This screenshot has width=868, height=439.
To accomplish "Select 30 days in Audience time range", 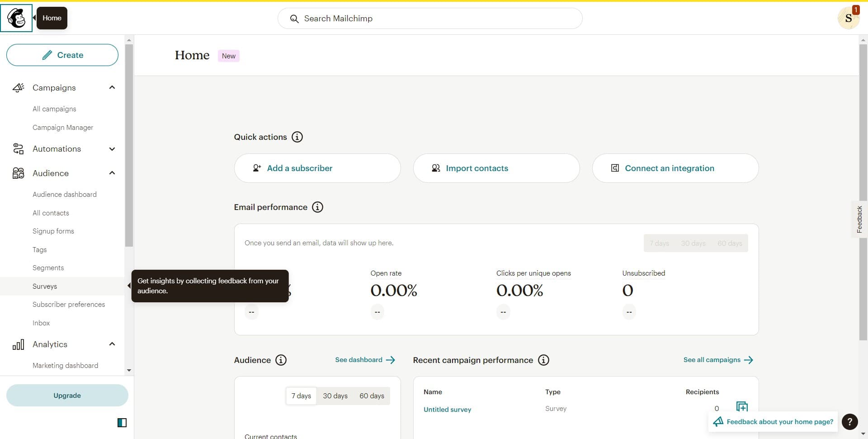I will click(335, 395).
